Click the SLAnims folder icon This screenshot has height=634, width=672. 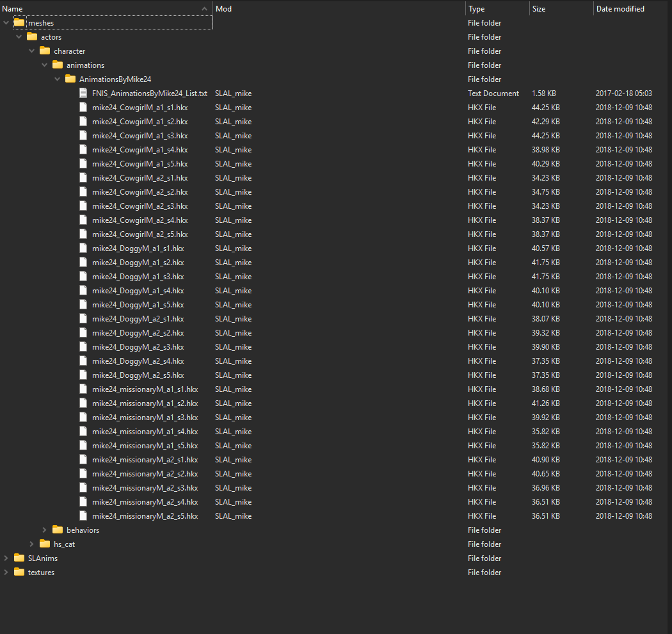[x=19, y=558]
